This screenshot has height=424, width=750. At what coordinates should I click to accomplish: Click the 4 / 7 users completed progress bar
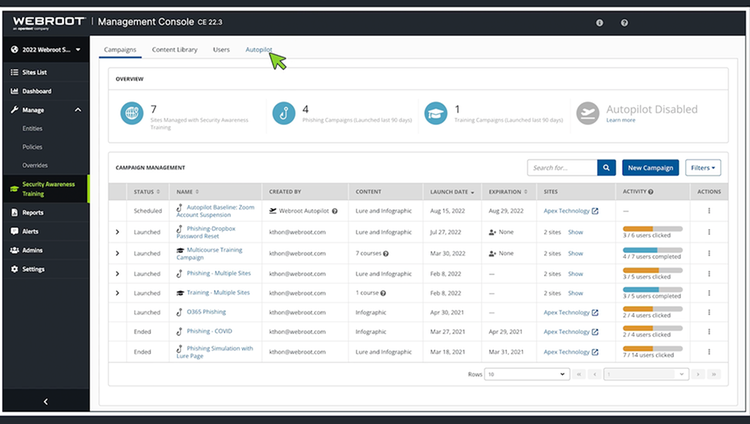[652, 250]
